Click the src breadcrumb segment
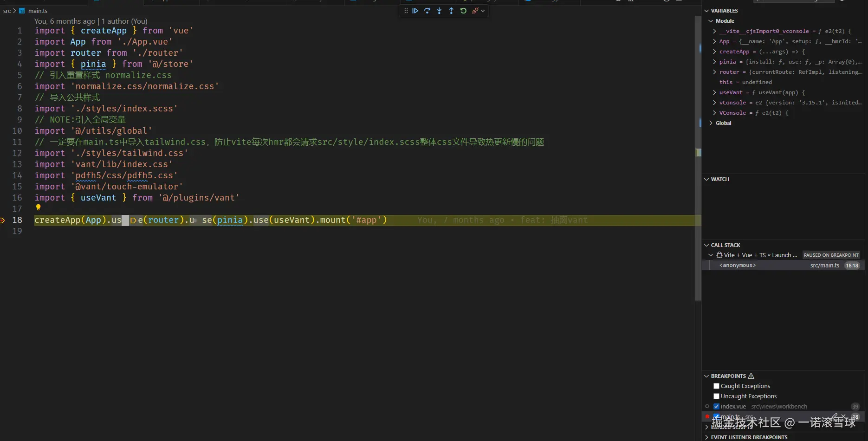868x441 pixels. 7,11
